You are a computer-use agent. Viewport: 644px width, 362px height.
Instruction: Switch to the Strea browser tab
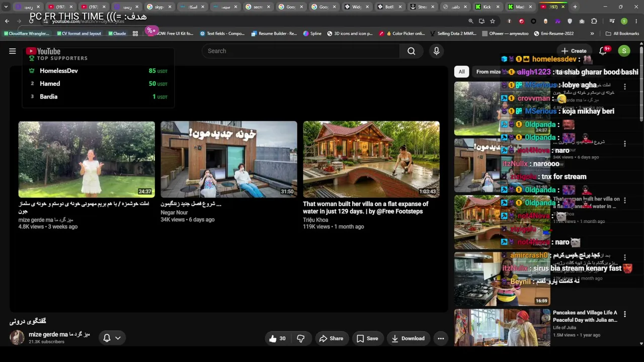(422, 7)
